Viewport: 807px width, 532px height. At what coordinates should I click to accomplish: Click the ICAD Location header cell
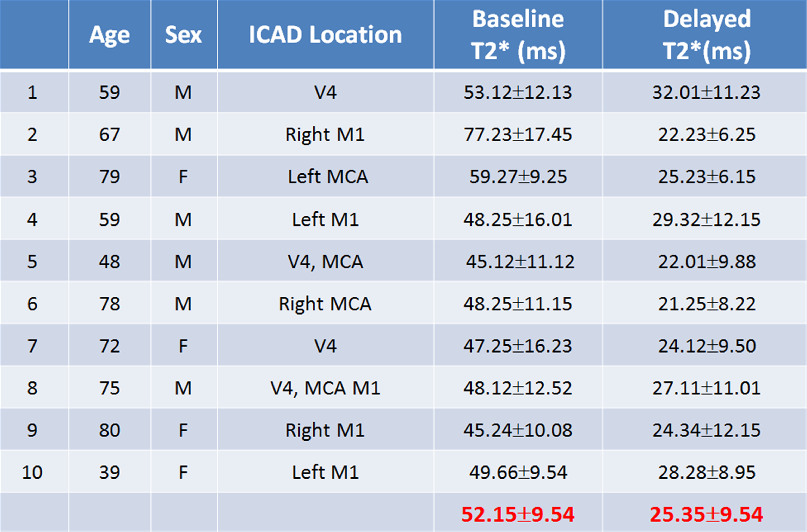[325, 35]
